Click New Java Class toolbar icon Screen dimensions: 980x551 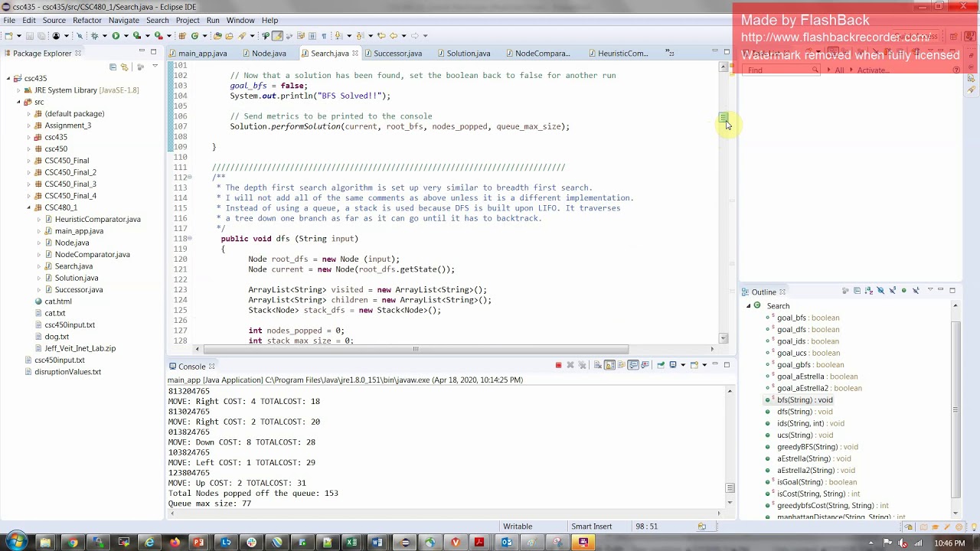[194, 35]
